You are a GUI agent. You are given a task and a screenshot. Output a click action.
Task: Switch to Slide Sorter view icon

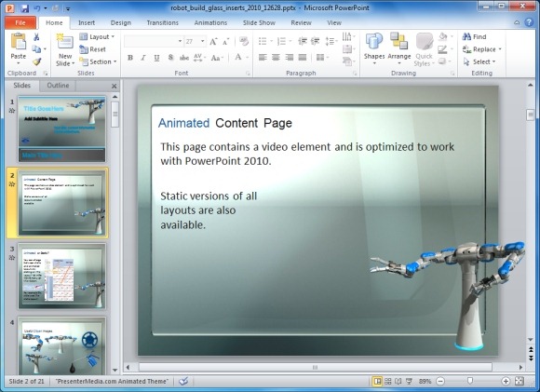(x=388, y=381)
